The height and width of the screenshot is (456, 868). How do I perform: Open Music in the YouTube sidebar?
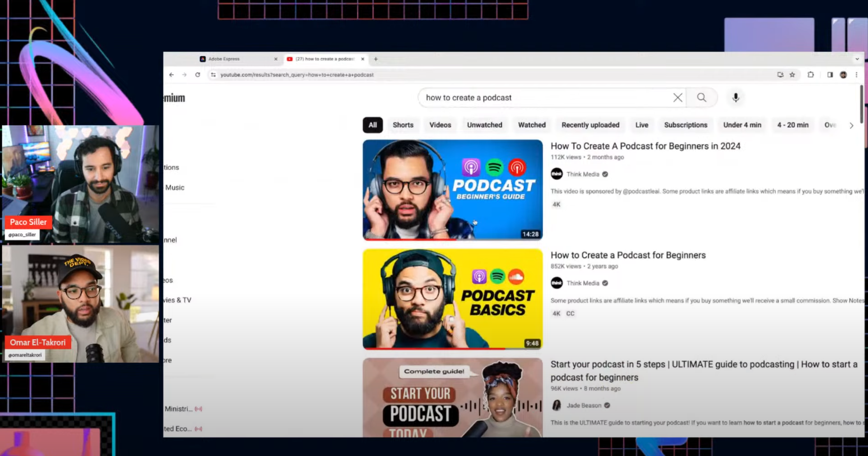point(174,187)
